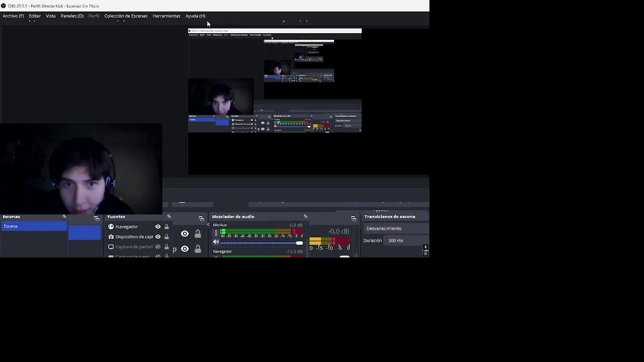The height and width of the screenshot is (362, 644).
Task: Open the Vista menu
Action: click(51, 16)
